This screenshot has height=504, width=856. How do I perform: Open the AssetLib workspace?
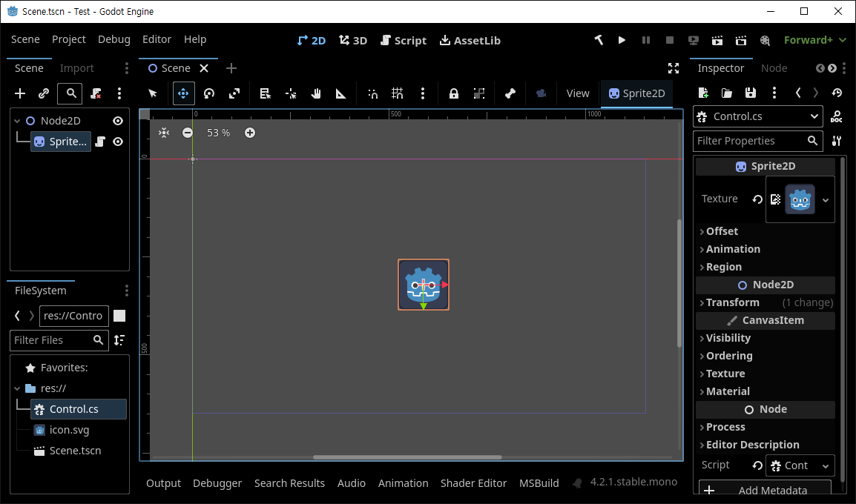(470, 40)
